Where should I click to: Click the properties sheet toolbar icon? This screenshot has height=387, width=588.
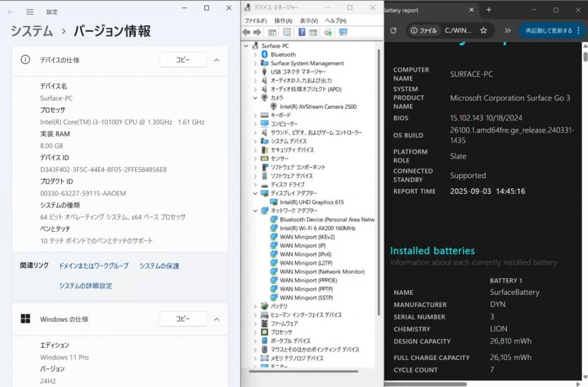pos(287,32)
